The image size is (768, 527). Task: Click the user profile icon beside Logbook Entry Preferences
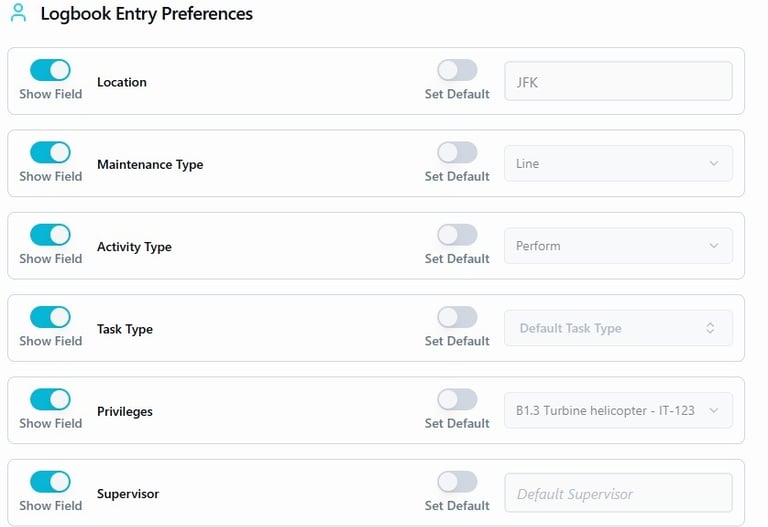point(18,13)
